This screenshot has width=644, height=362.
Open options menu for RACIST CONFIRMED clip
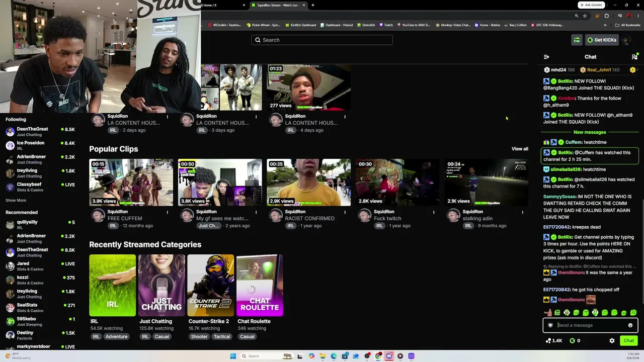point(345,212)
